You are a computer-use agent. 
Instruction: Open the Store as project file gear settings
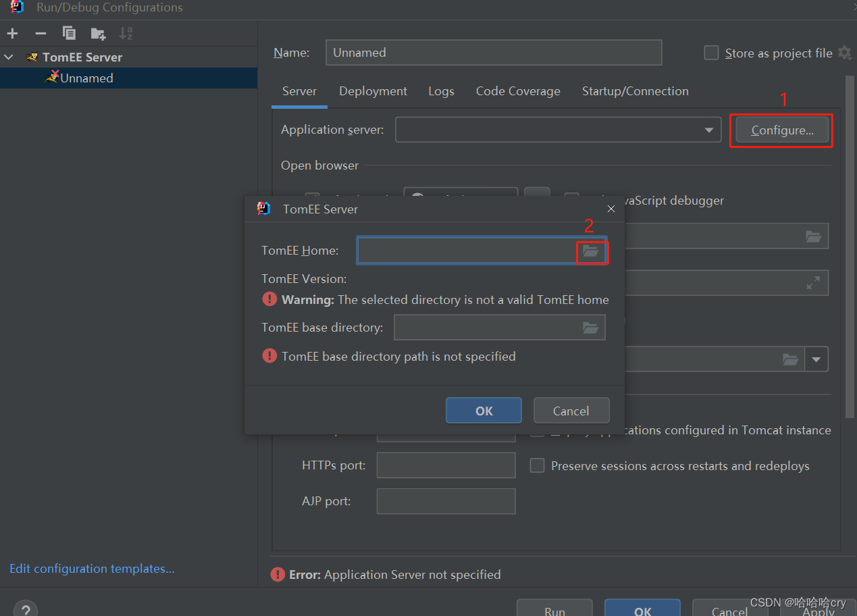click(844, 53)
